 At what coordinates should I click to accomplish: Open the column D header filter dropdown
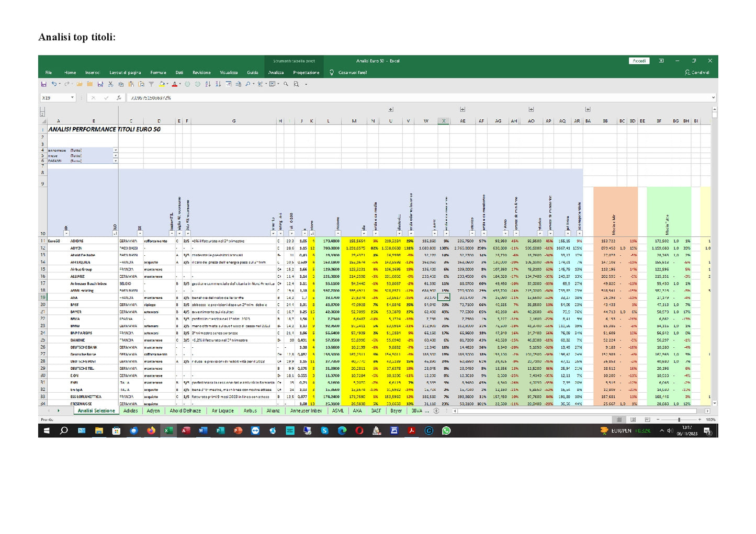click(173, 233)
